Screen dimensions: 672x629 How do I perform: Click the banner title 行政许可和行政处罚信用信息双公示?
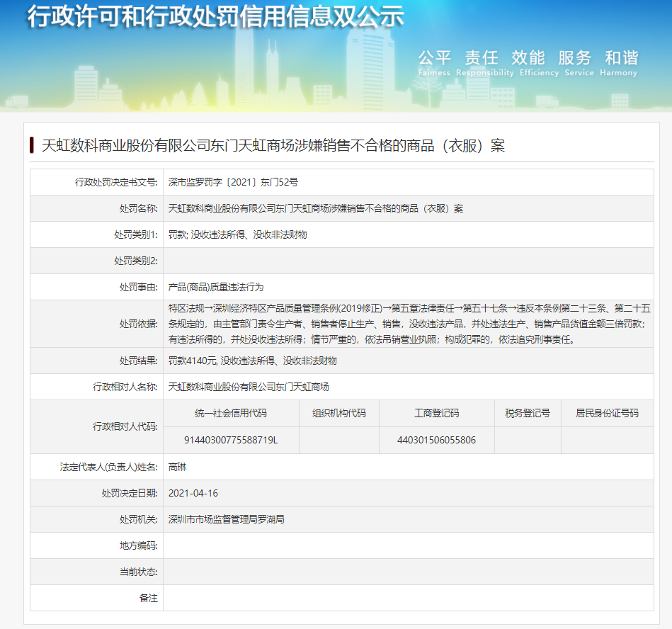[215, 17]
